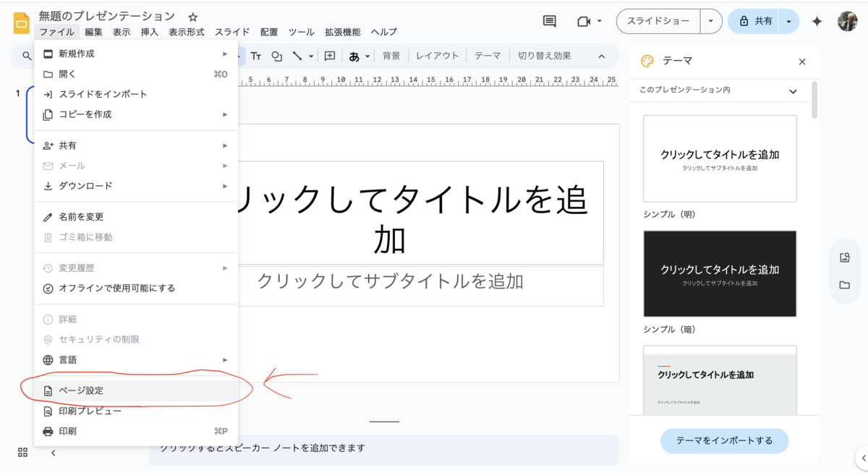Open the ヘルプ menu
Viewport: 868px width, 473px height.
[384, 33]
